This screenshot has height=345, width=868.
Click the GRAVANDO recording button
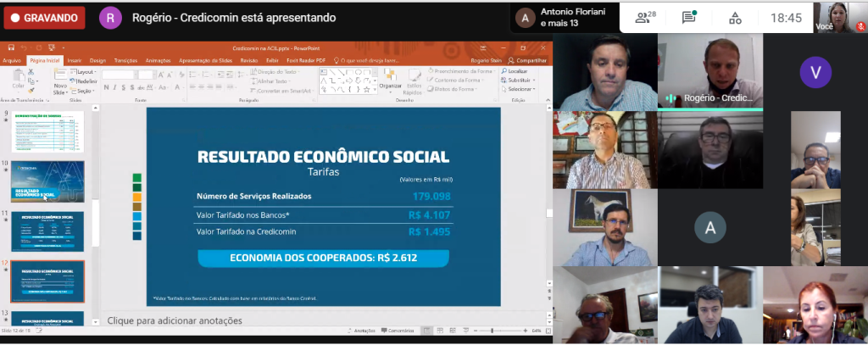43,17
